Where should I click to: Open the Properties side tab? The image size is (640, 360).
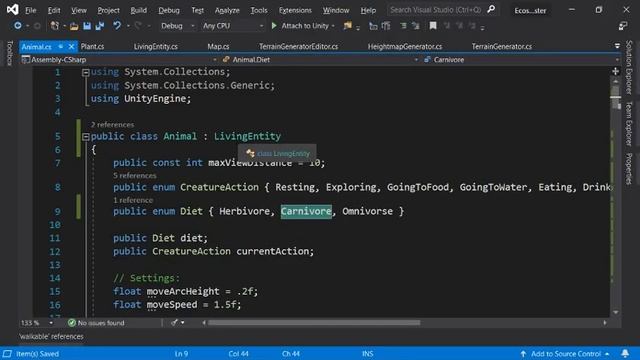point(629,168)
